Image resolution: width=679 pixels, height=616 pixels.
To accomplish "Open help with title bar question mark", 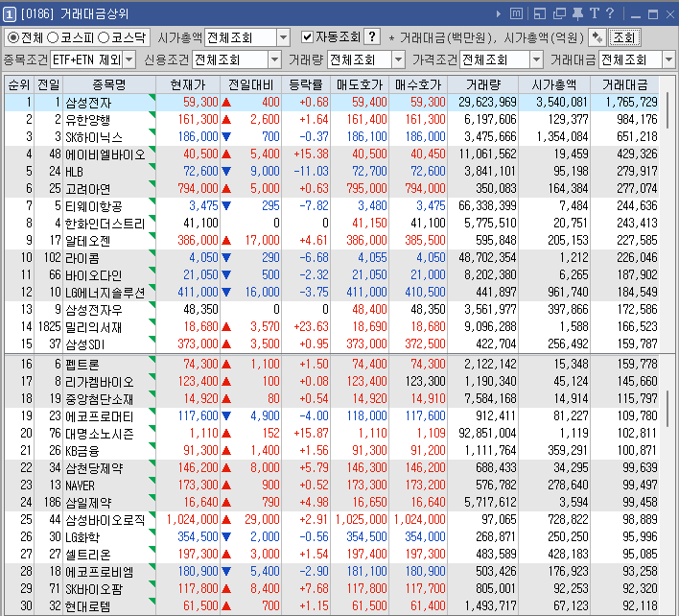I will 610,13.
